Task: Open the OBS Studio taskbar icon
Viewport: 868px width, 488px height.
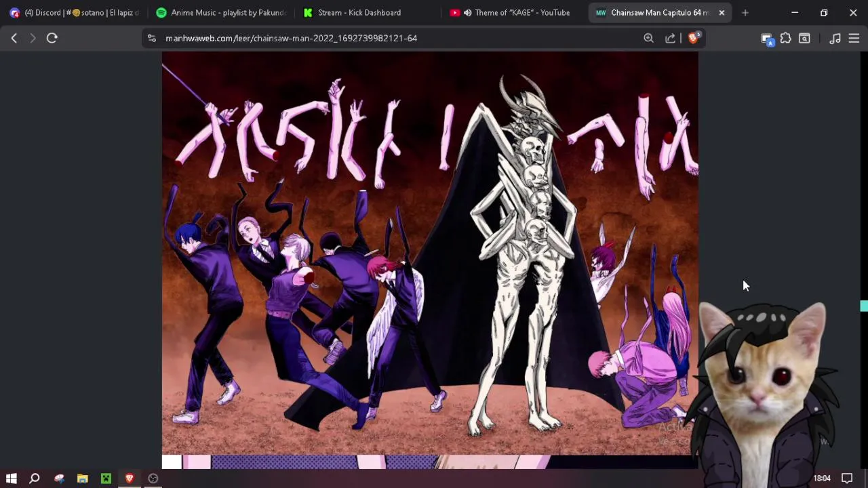Action: [x=153, y=479]
